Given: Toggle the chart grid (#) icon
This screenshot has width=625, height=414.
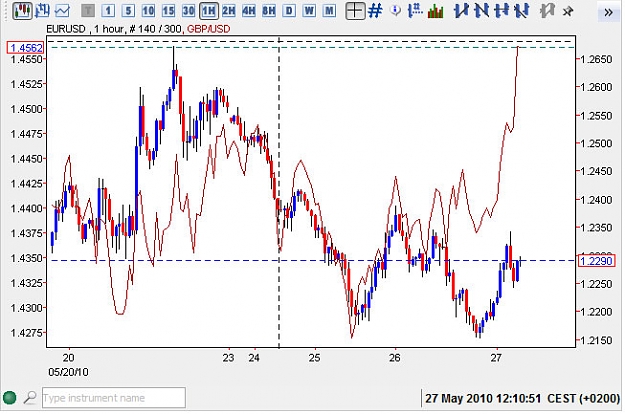Looking at the screenshot, I should pos(375,11).
